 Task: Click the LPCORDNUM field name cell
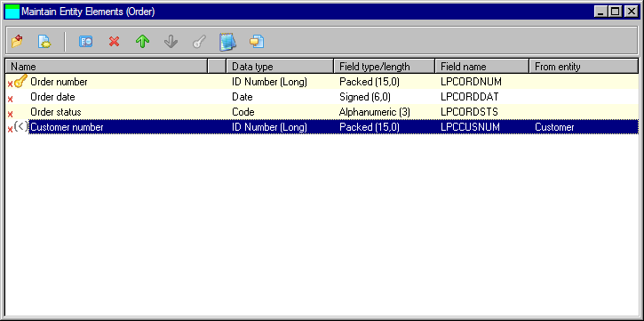tap(471, 82)
